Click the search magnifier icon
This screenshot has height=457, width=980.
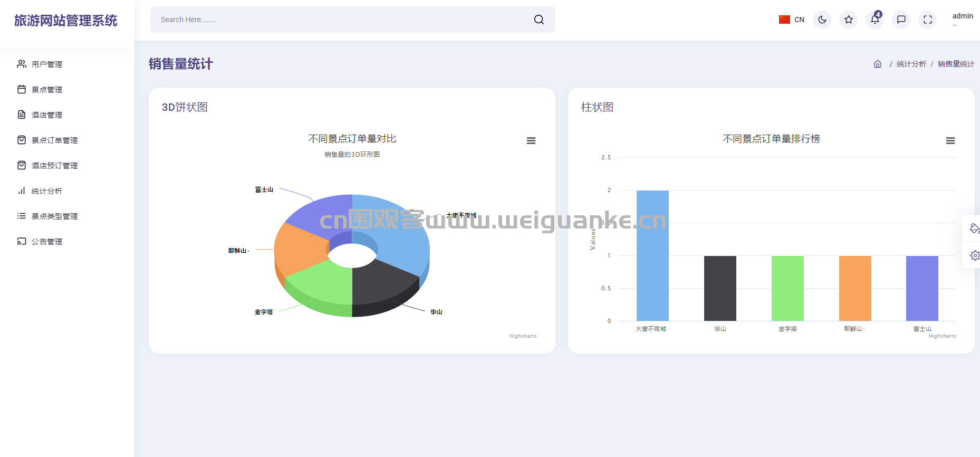coord(539,20)
